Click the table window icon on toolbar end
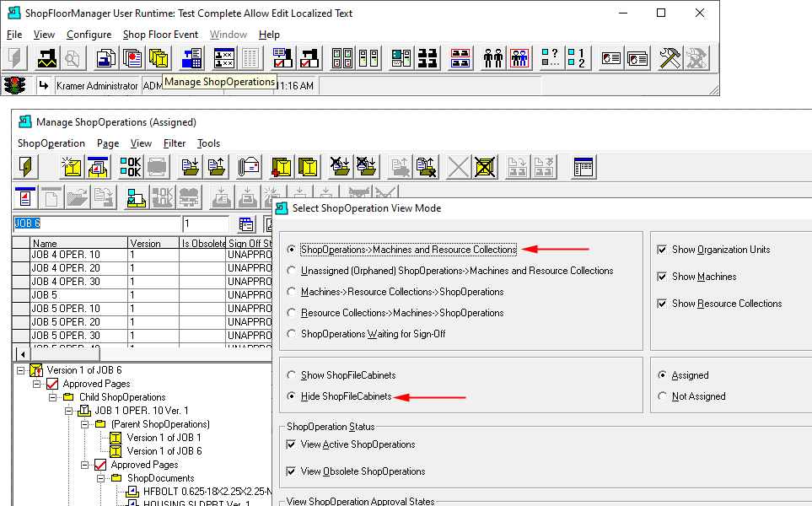Image resolution: width=812 pixels, height=506 pixels. [583, 167]
